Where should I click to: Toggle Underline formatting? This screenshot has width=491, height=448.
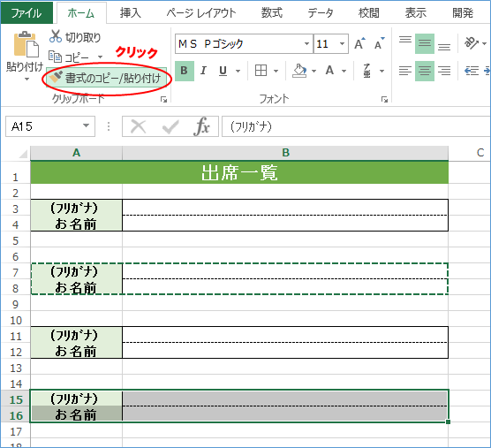click(223, 71)
